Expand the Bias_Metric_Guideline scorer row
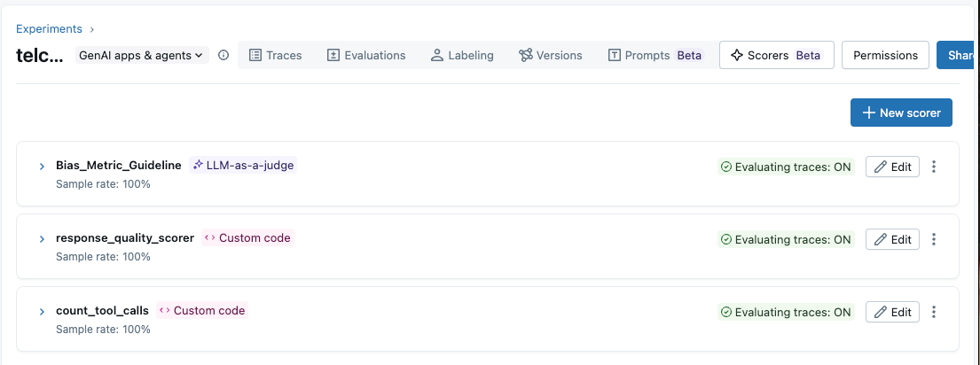Image resolution: width=980 pixels, height=365 pixels. [x=42, y=166]
